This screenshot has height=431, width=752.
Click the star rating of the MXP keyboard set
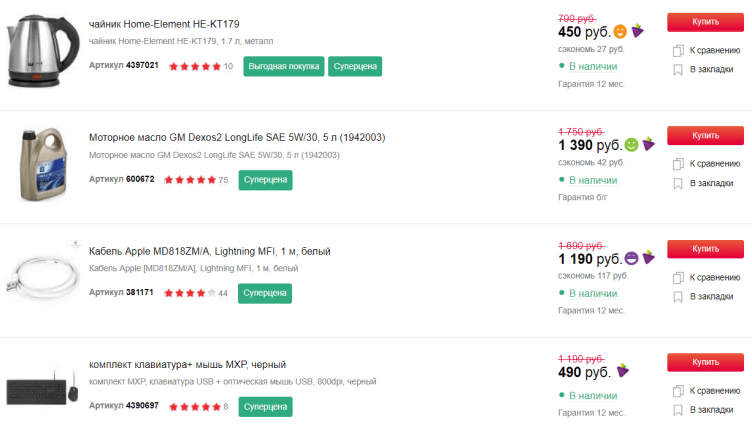coord(195,407)
